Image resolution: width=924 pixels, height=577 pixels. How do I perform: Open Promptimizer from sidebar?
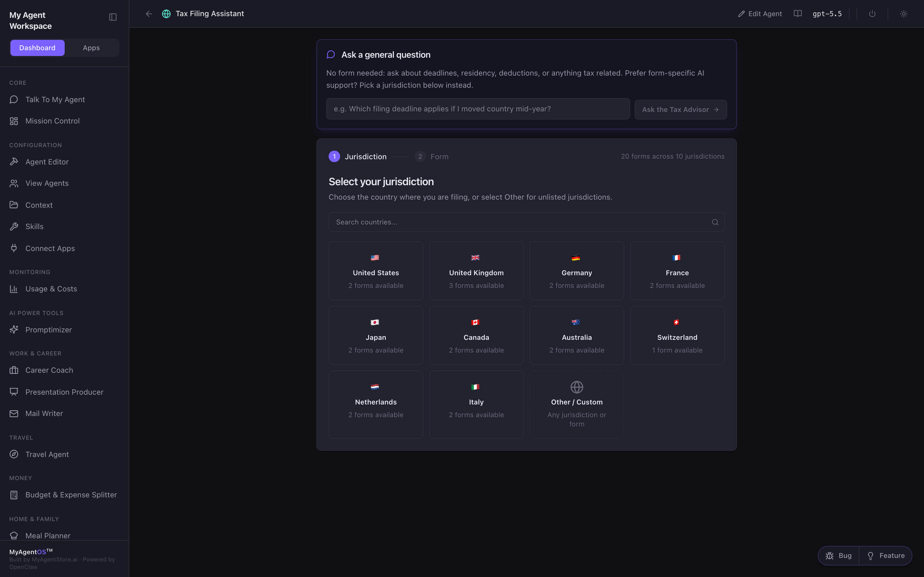(49, 330)
